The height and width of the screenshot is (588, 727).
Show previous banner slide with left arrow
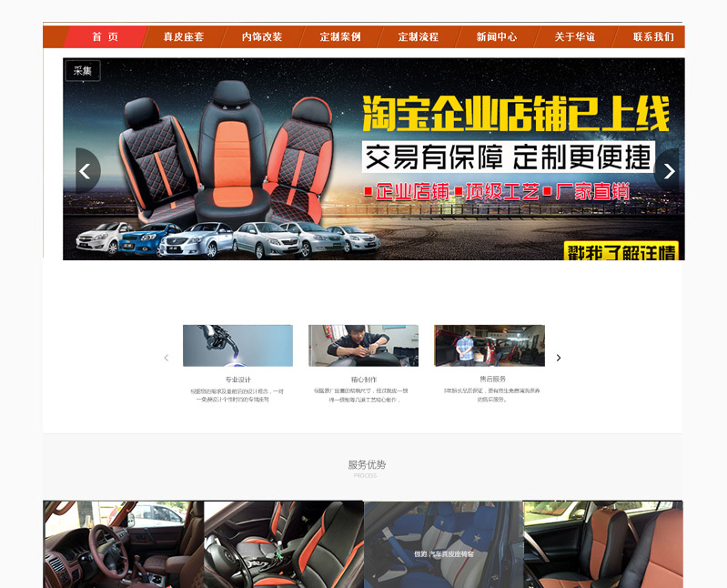click(x=87, y=171)
